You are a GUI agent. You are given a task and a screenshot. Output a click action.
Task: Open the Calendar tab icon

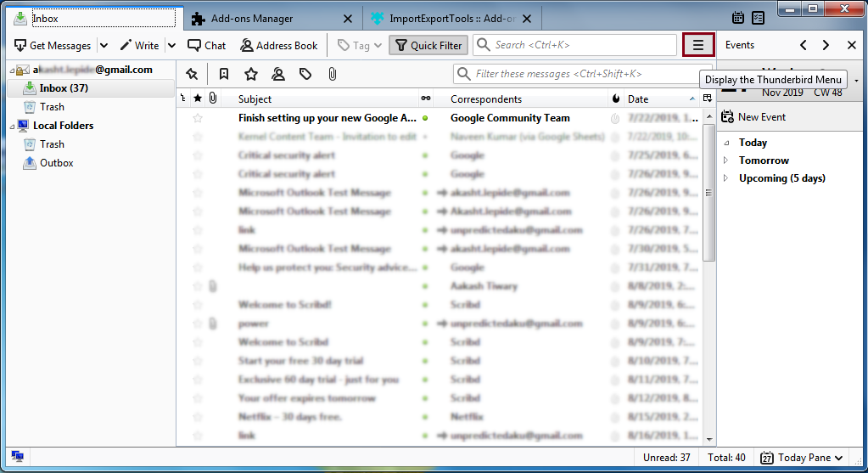(737, 18)
